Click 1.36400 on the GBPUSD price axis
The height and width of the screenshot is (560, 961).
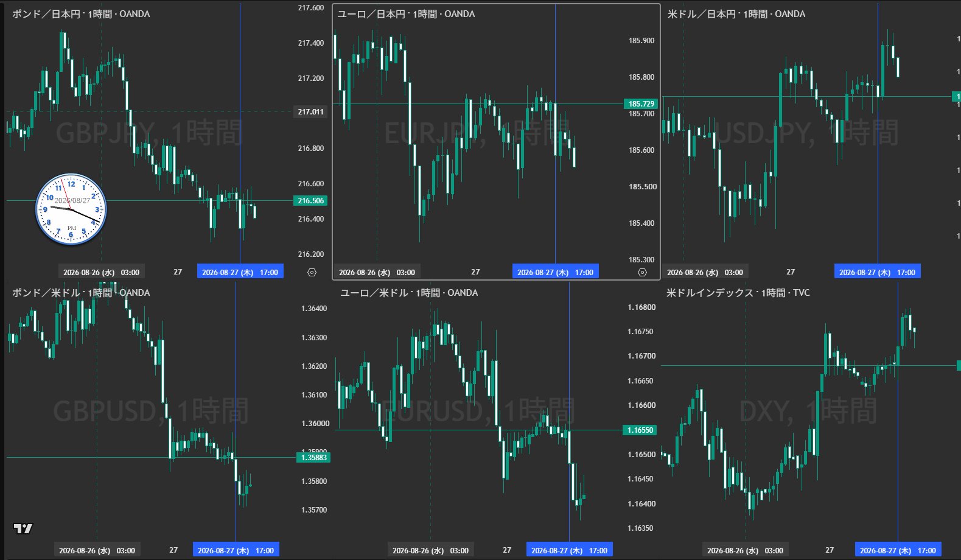point(314,309)
